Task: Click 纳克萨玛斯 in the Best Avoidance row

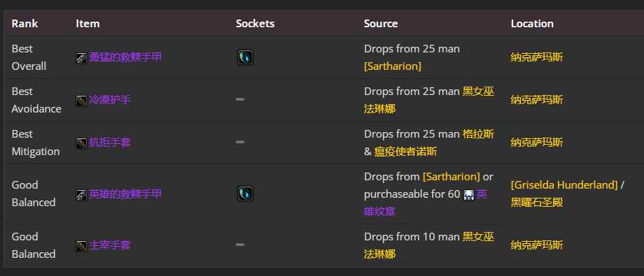Action: click(537, 100)
